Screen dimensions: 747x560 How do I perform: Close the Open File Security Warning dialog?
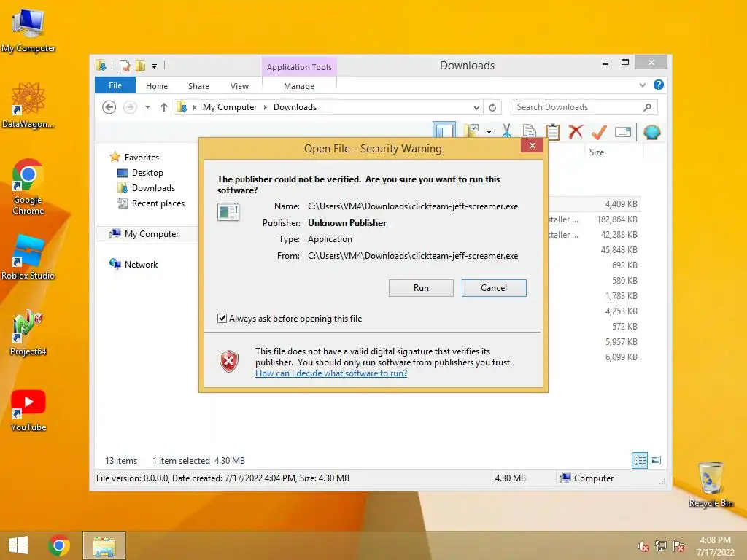[x=532, y=145]
